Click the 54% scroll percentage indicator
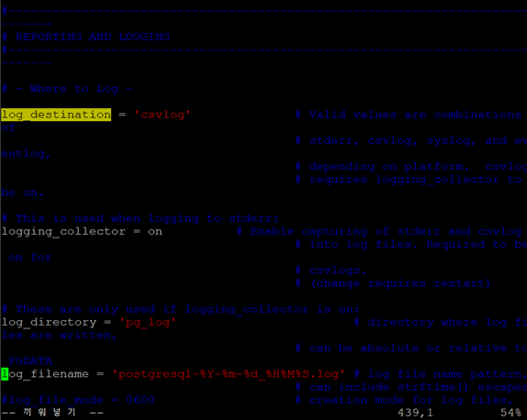This screenshot has width=527, height=420. coord(510,413)
